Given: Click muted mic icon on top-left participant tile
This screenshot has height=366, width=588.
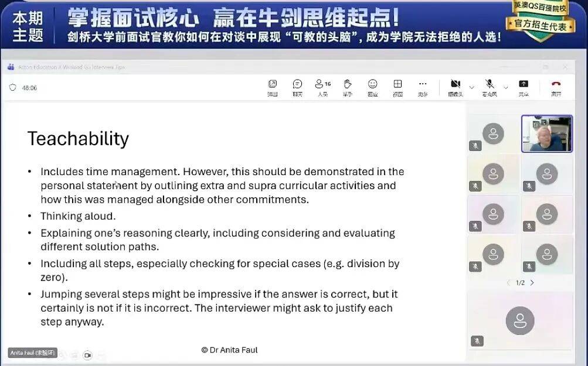Looking at the screenshot, I should pos(475,146).
